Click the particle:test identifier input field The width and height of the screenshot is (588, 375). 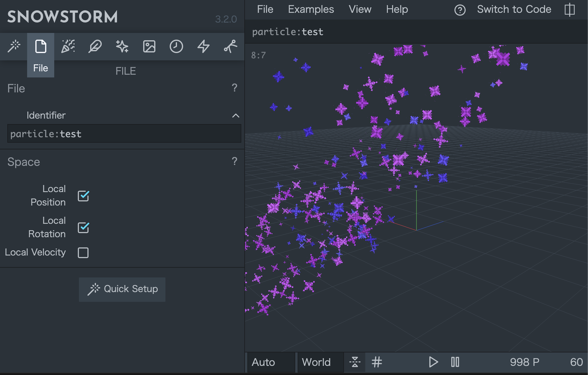[124, 134]
